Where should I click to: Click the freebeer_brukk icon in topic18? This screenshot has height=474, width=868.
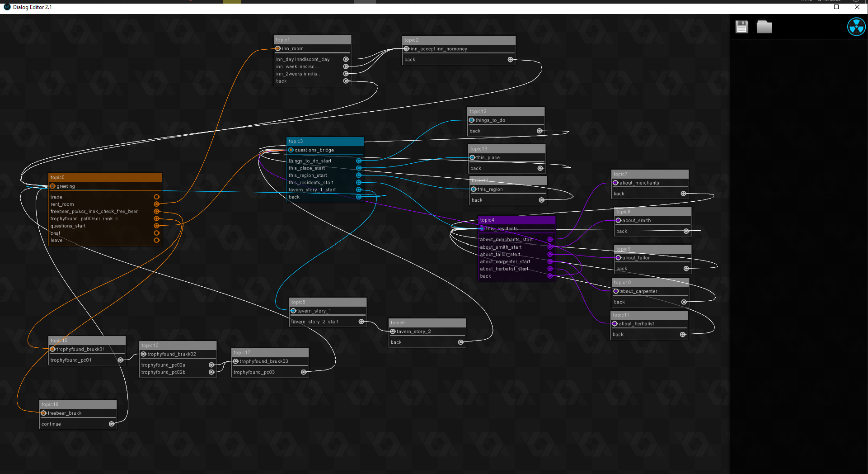click(x=43, y=413)
